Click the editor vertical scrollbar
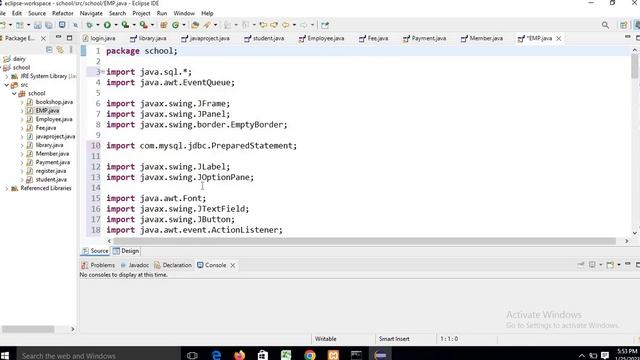 click(634, 67)
